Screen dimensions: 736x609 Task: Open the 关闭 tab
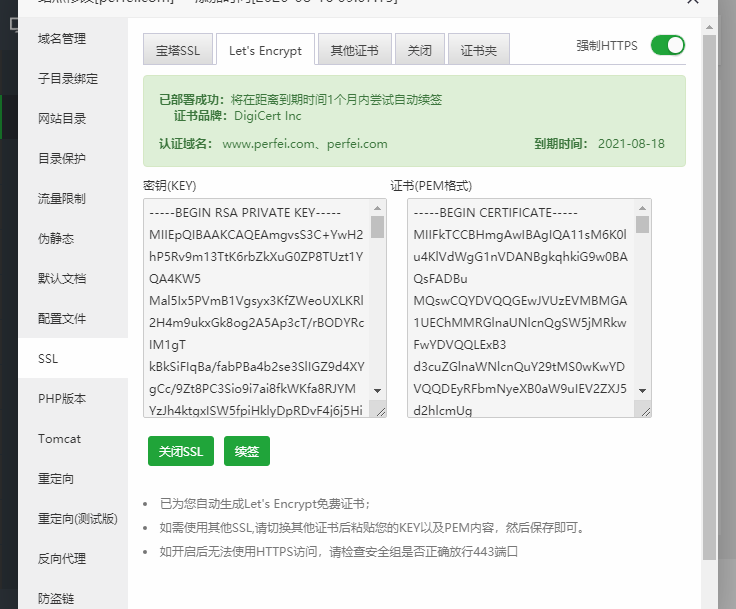coord(420,49)
